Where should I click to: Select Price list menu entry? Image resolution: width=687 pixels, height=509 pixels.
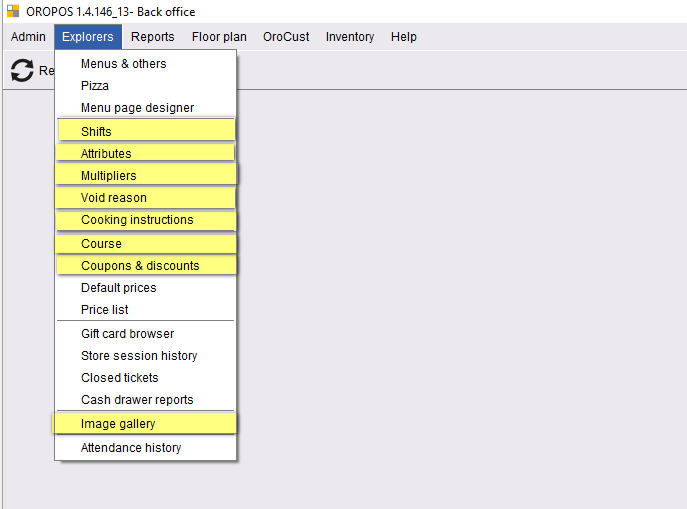145,310
